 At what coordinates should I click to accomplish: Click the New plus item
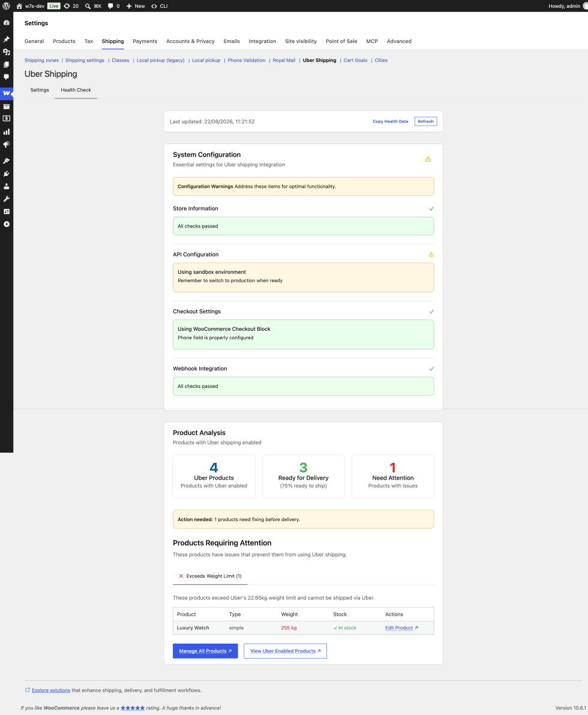pyautogui.click(x=136, y=6)
